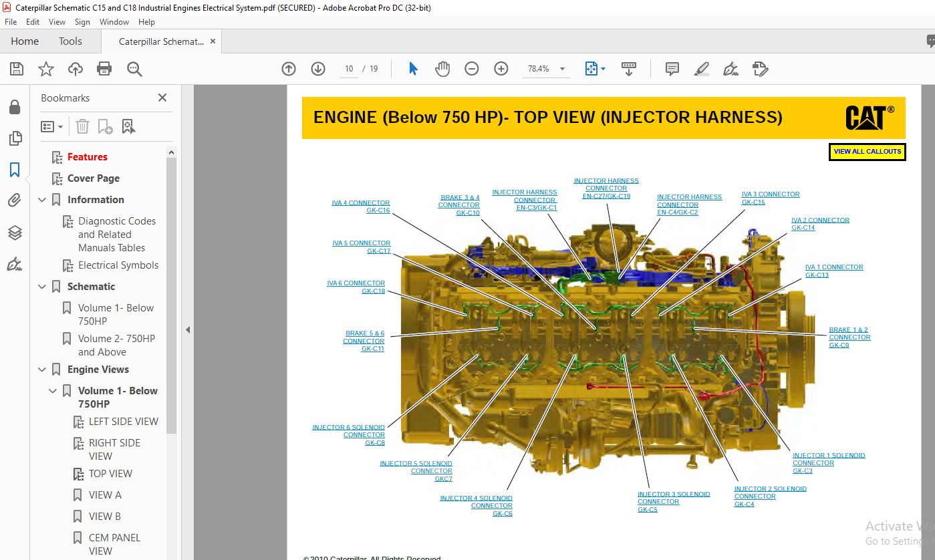Open LEFT SIDE VIEW bookmark
Image resolution: width=935 pixels, height=560 pixels.
pos(124,422)
